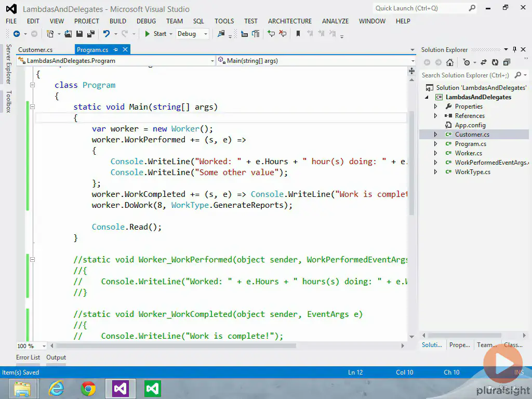The height and width of the screenshot is (399, 532).
Task: Click the Comment out selected lines icon
Action: click(x=271, y=34)
